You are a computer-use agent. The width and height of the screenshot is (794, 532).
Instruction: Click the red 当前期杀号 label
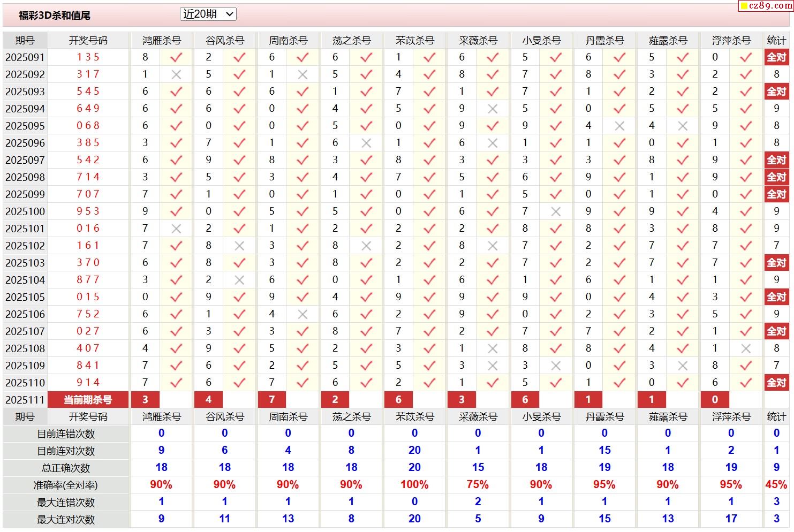point(88,400)
